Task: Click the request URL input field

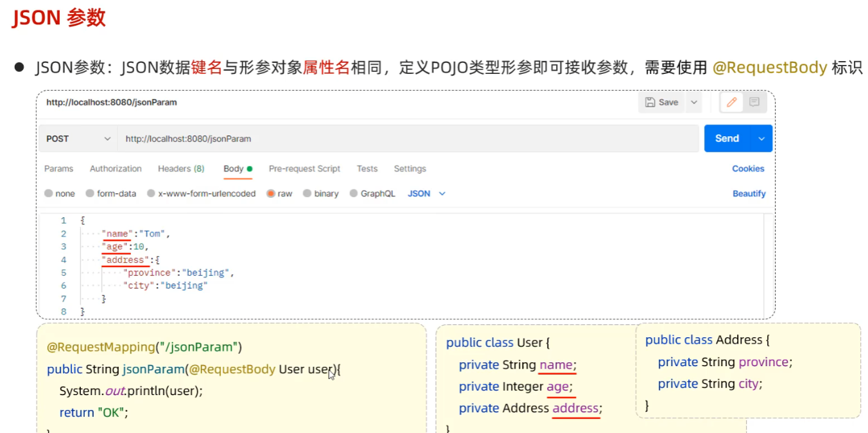Action: [x=408, y=139]
